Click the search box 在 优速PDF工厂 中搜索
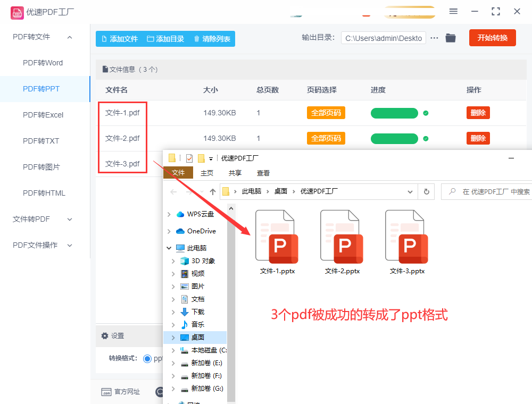Screen dimensions: 532x404 487,192
